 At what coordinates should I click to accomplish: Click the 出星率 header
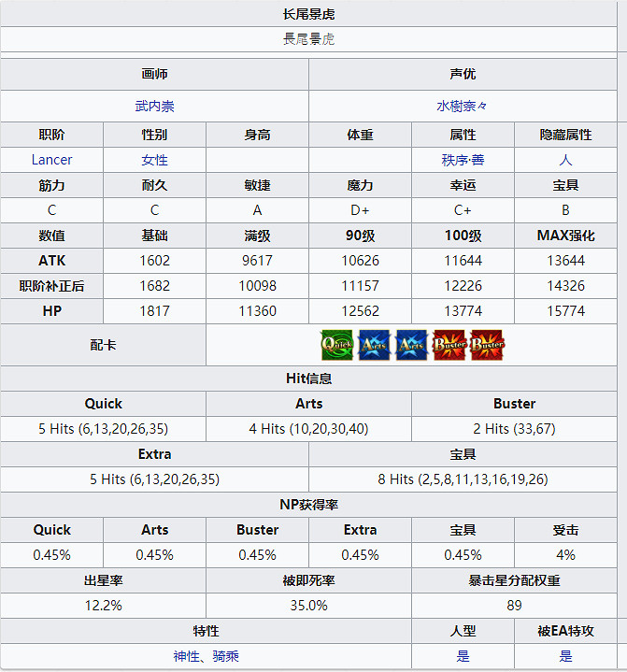click(104, 580)
